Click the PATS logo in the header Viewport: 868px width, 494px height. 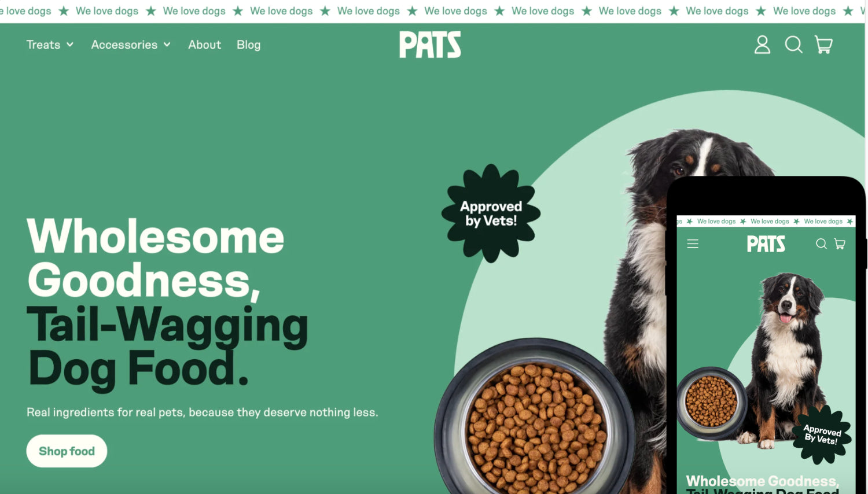(x=430, y=45)
